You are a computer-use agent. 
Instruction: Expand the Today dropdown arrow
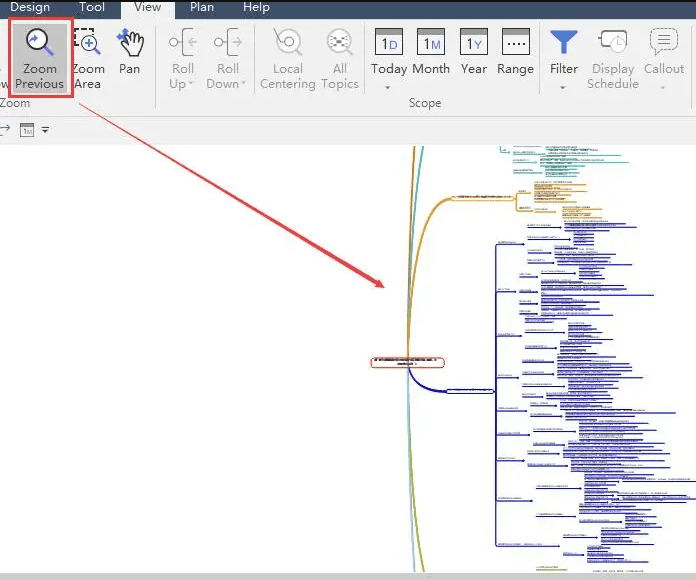388,87
